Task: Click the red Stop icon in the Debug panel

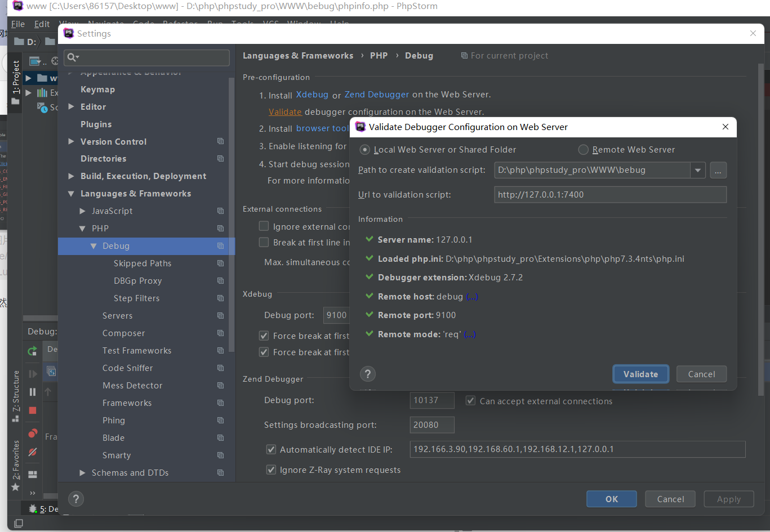Action: pos(33,410)
